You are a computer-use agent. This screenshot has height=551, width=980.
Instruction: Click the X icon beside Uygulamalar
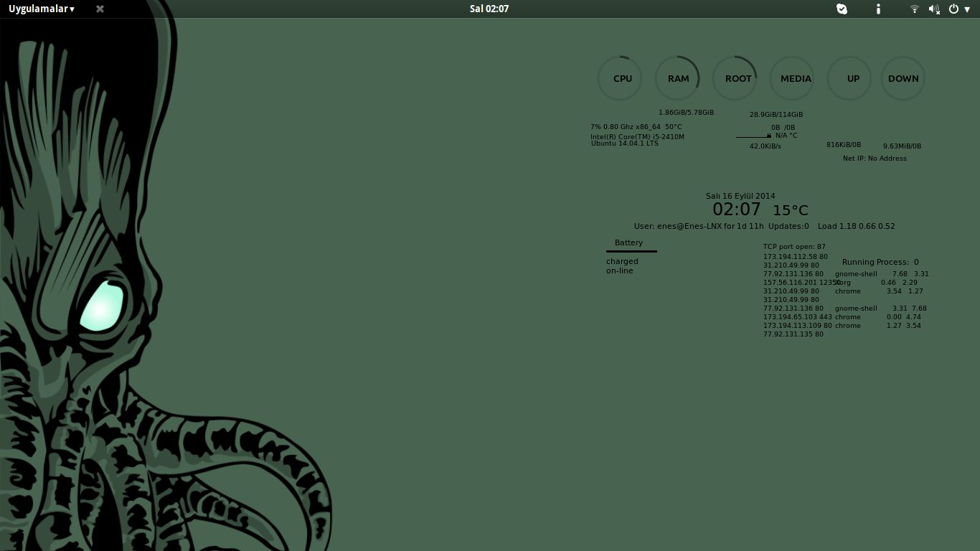(x=100, y=9)
